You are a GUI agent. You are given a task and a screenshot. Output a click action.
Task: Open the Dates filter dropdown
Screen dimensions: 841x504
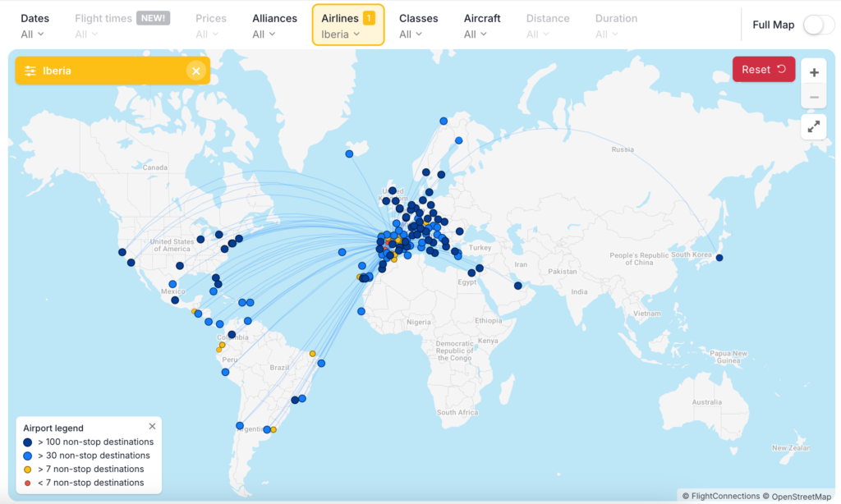point(34,25)
